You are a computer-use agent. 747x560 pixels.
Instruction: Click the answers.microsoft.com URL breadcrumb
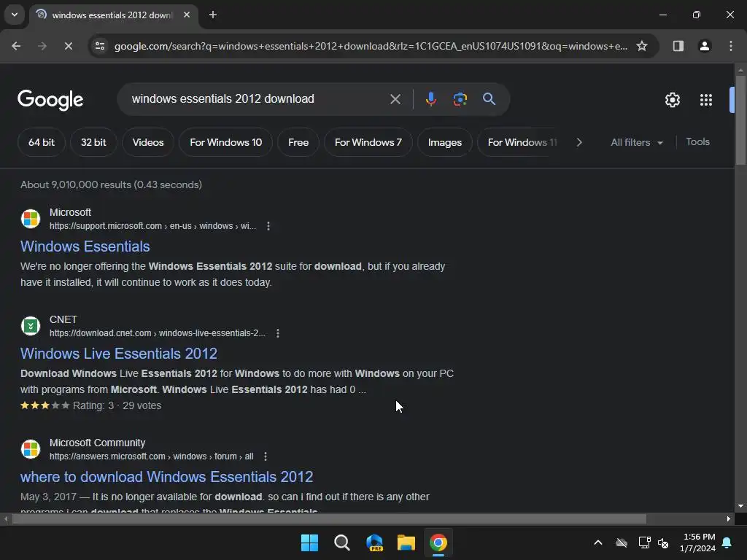pos(152,456)
